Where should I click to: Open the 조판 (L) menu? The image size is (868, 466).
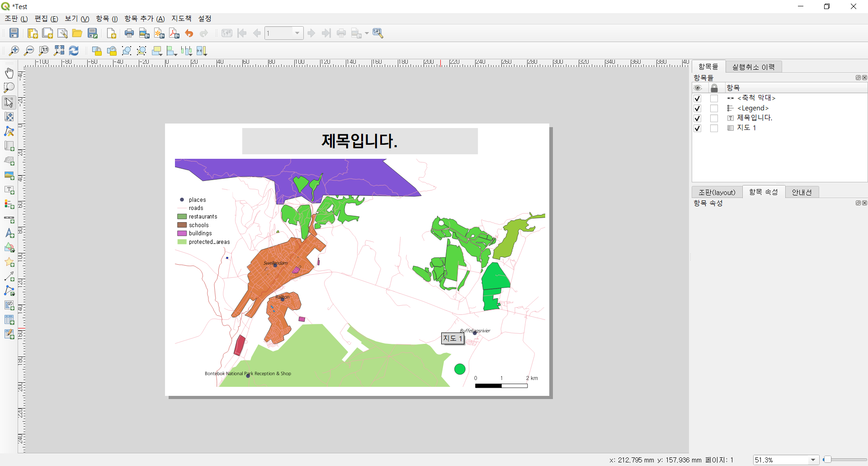click(x=16, y=19)
